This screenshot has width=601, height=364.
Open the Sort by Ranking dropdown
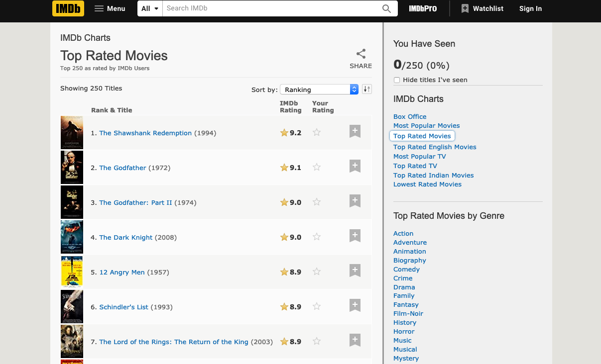point(319,90)
